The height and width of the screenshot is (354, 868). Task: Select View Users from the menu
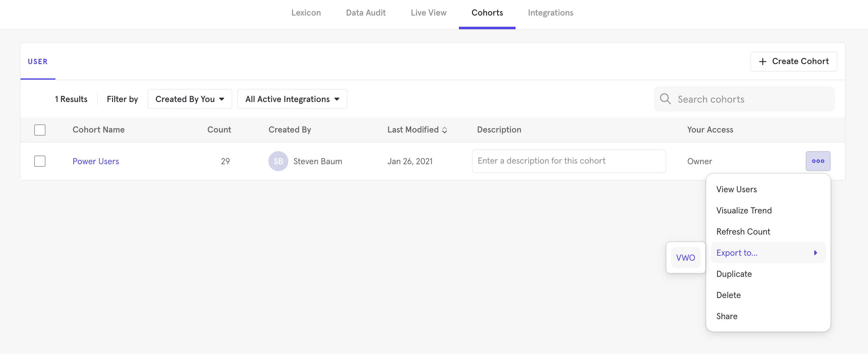point(736,189)
